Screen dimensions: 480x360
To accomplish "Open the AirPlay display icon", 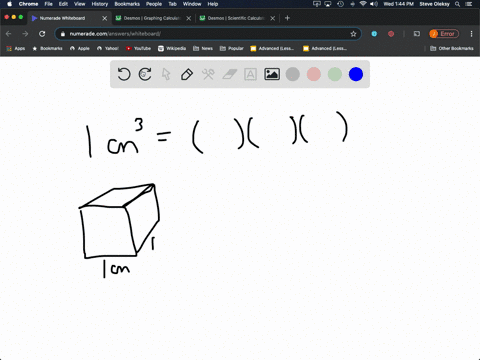I will pos(328,4).
